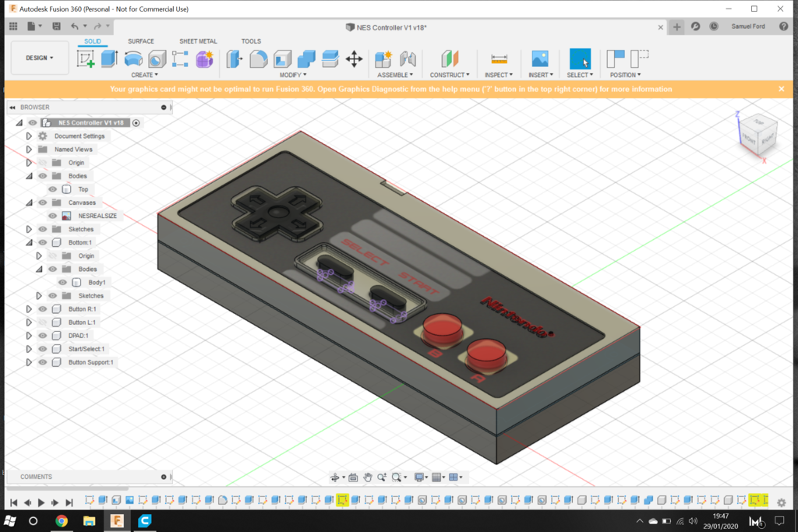Open Chrome from the Windows taskbar
The width and height of the screenshot is (798, 532).
61,521
